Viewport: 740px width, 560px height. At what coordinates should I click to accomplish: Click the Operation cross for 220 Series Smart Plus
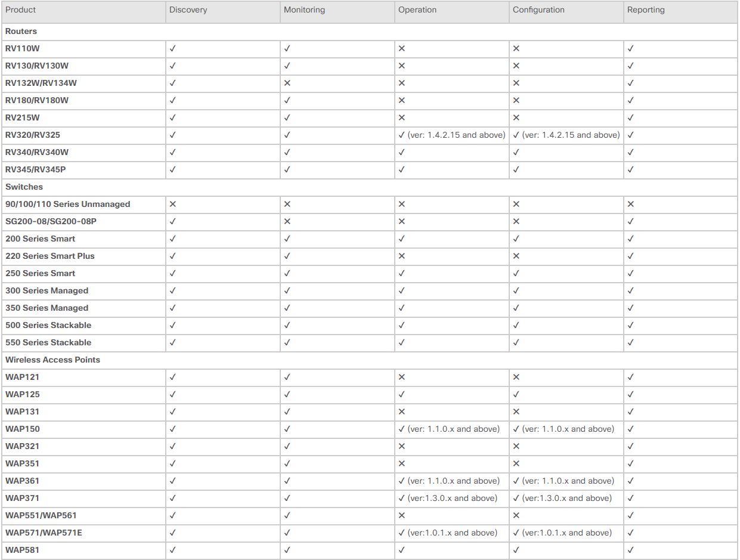402,256
